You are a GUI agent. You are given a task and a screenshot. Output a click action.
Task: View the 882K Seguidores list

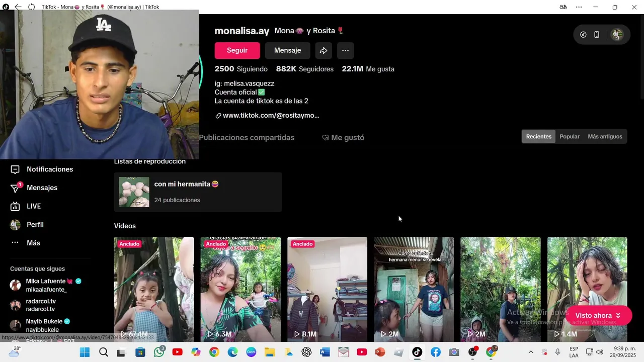[305, 69]
